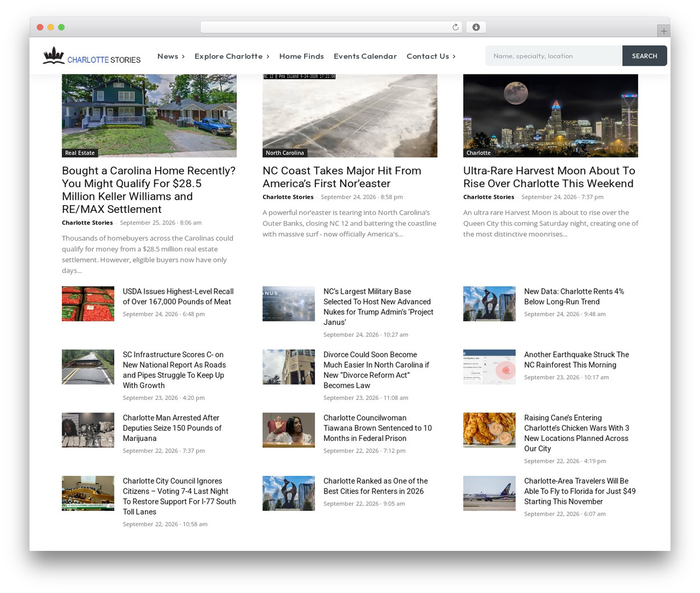Image resolution: width=700 pixels, height=593 pixels.
Task: Click the Charlotte Stories crown logo
Action: (x=92, y=56)
